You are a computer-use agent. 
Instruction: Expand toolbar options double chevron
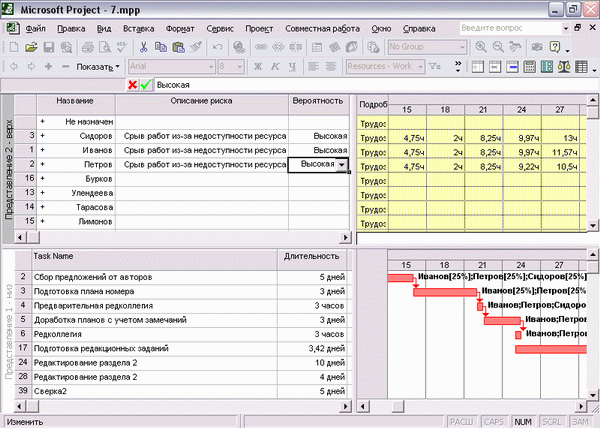tap(458, 67)
